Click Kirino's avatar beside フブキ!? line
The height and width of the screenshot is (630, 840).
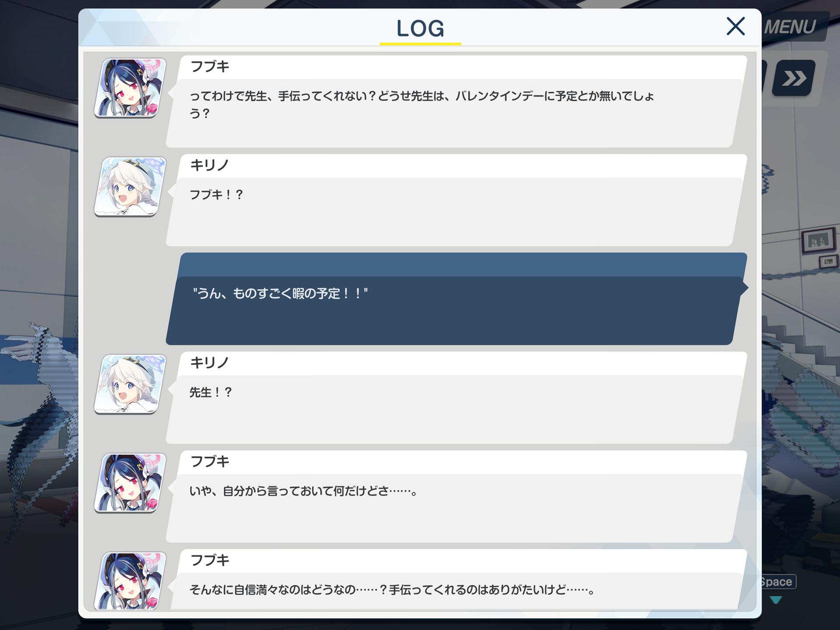130,187
